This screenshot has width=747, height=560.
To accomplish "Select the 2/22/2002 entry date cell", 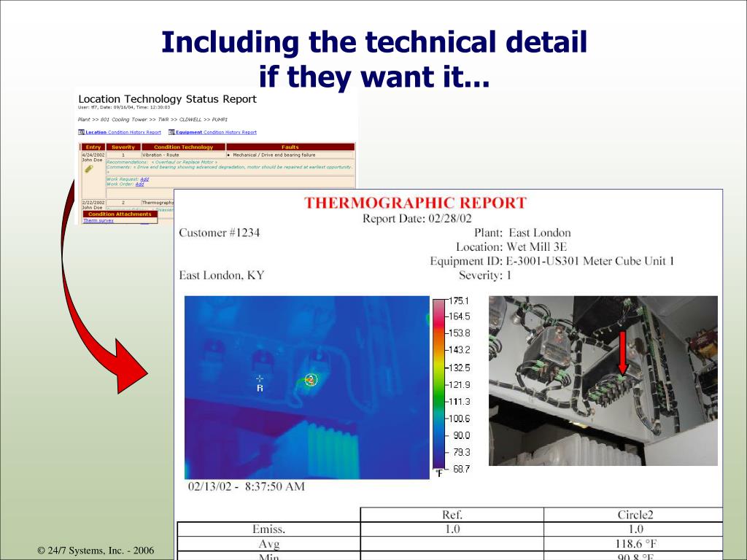I will click(x=93, y=203).
